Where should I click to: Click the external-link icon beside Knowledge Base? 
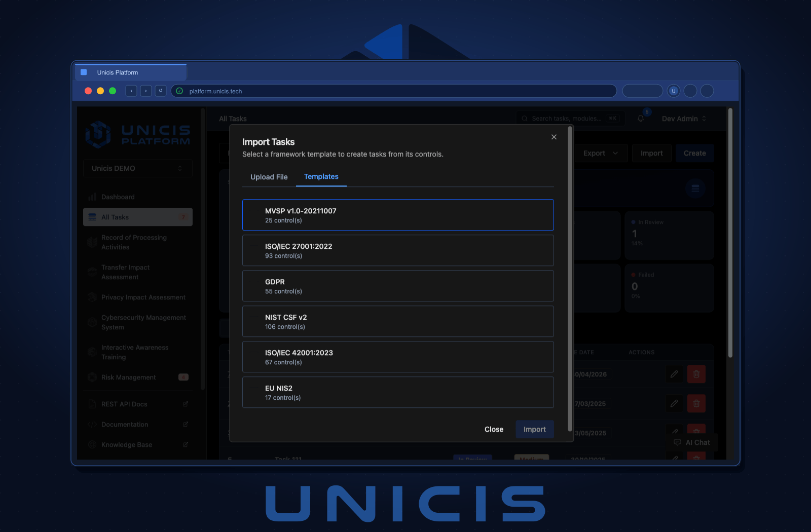[186, 445]
